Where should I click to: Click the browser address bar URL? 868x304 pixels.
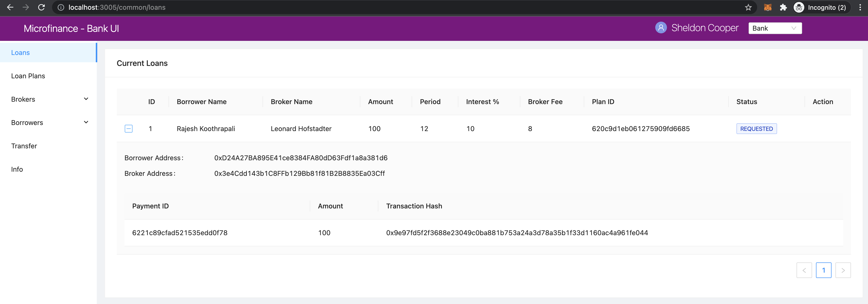click(117, 7)
